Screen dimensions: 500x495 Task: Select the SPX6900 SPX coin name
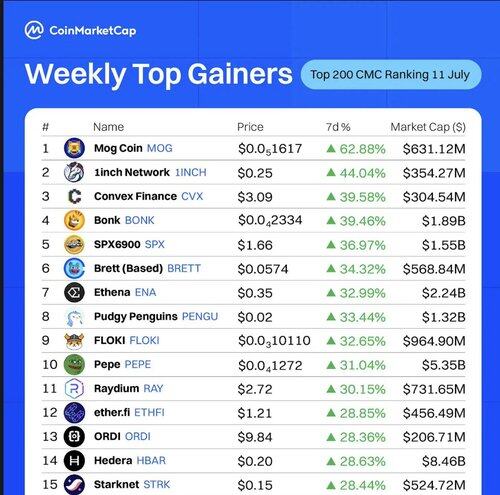[x=129, y=244]
